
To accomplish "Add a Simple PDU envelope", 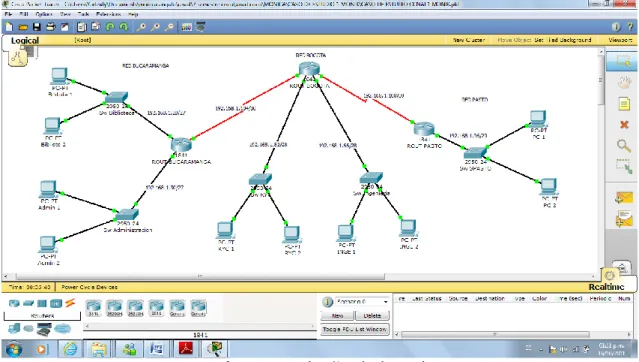I will 624,198.
